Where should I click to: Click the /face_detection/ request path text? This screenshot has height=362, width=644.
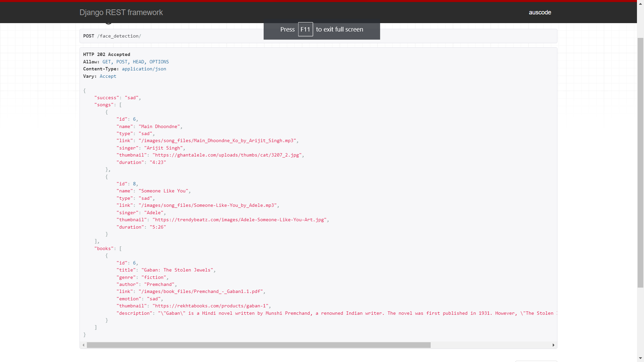pyautogui.click(x=119, y=36)
